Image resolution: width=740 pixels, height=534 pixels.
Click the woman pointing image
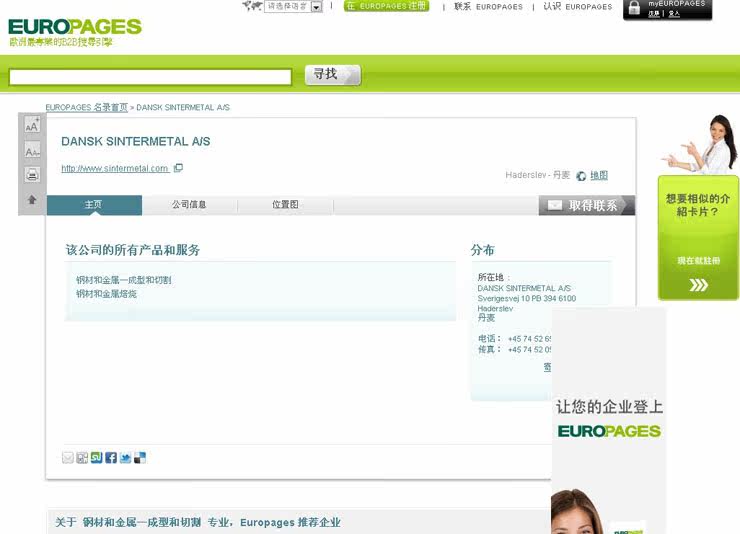[x=701, y=144]
